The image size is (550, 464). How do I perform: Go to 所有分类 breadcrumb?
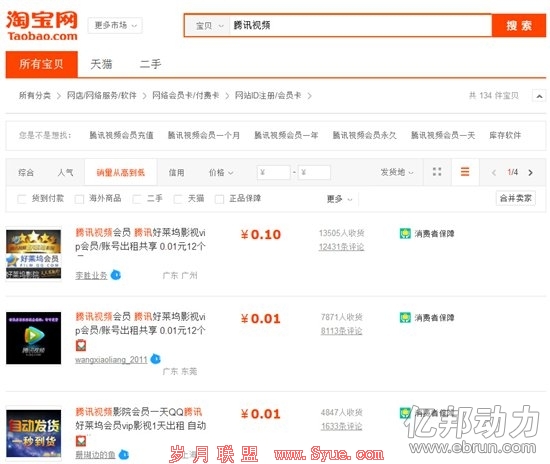[x=35, y=95]
